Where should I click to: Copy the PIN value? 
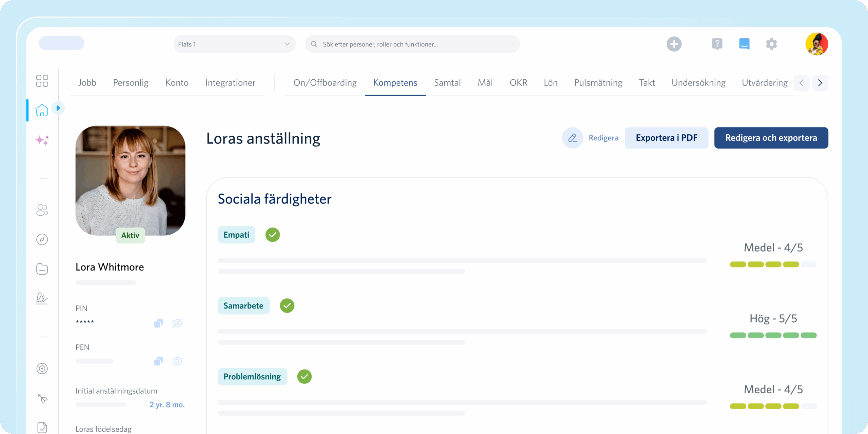point(158,323)
